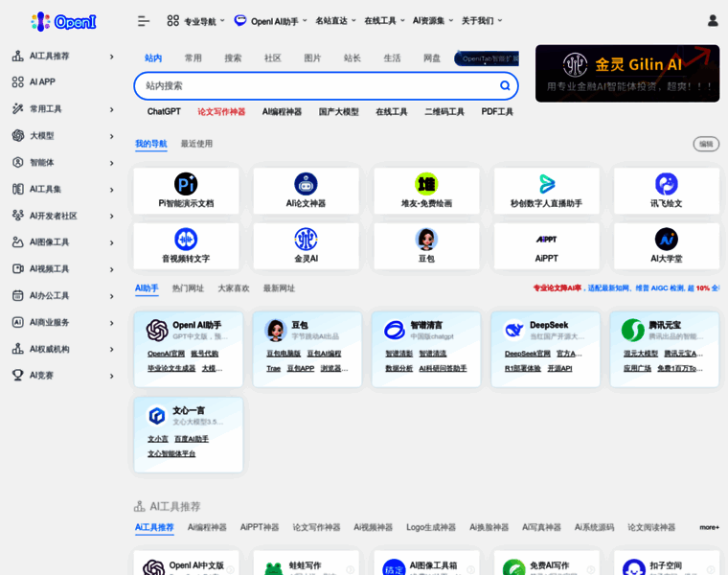Open DeepSeek官网 link

528,354
